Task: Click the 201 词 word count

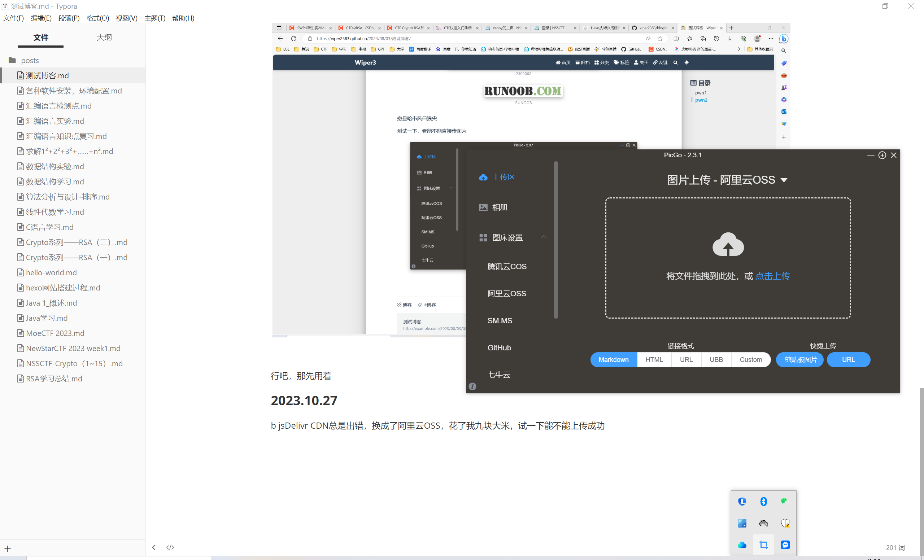Action: pos(895,548)
